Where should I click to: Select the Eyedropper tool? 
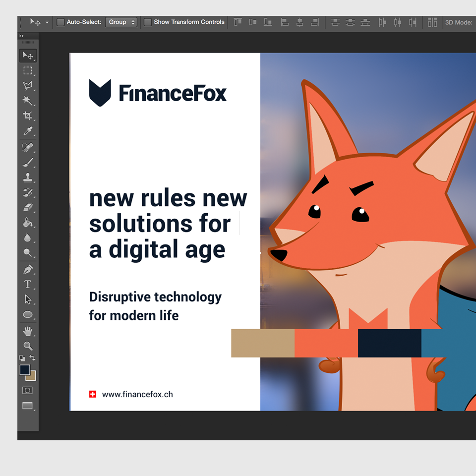(x=28, y=131)
